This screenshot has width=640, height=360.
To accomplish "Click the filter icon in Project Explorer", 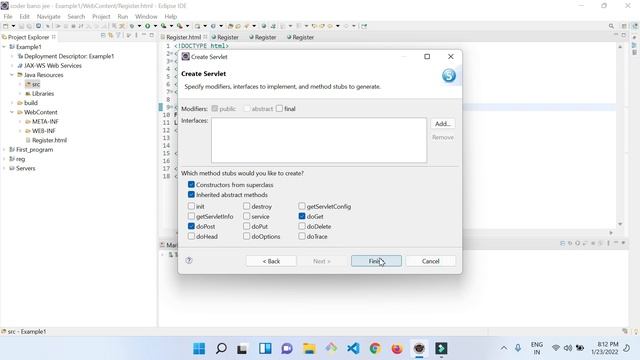I will [x=118, y=36].
